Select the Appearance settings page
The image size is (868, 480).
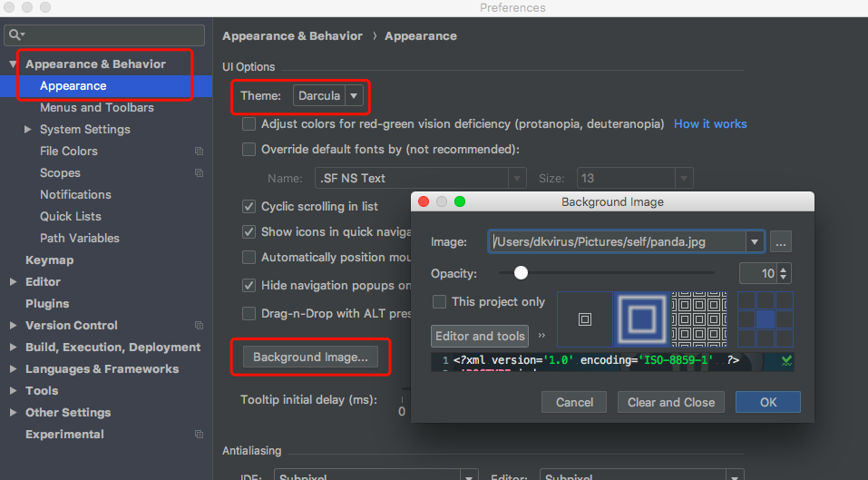pos(73,86)
